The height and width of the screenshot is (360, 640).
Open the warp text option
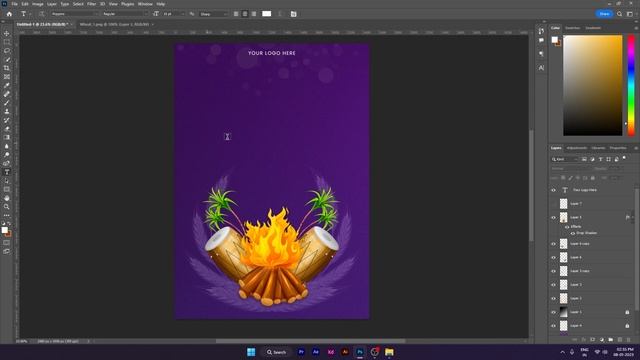pos(280,14)
